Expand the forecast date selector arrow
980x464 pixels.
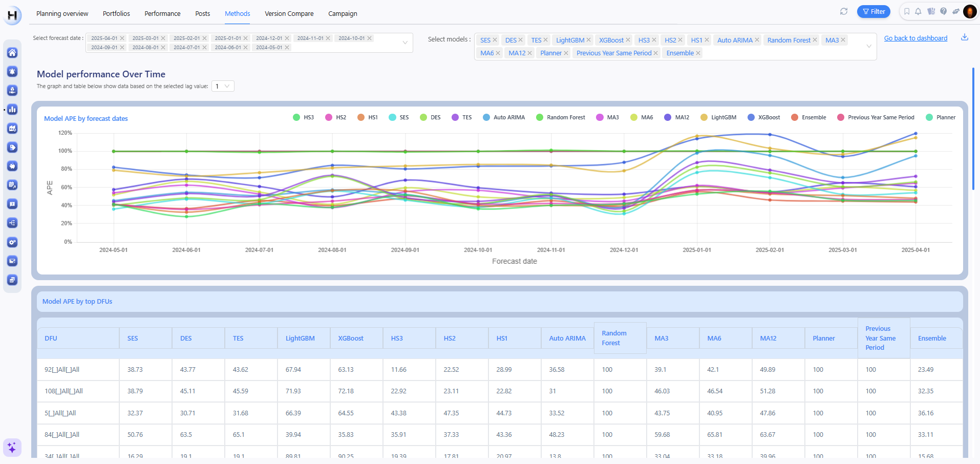(x=405, y=43)
